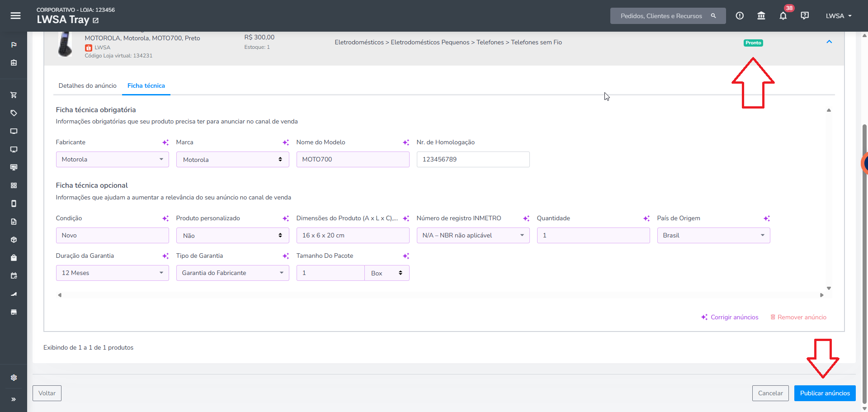Click AI sparkle icon next to Tipo de Garantia
Screen dimensions: 868x412
click(x=286, y=256)
